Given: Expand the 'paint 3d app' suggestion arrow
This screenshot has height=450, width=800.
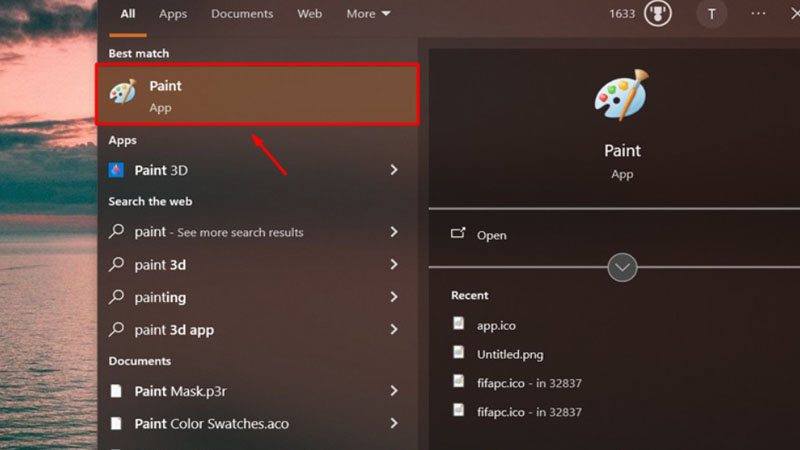Looking at the screenshot, I should 394,330.
